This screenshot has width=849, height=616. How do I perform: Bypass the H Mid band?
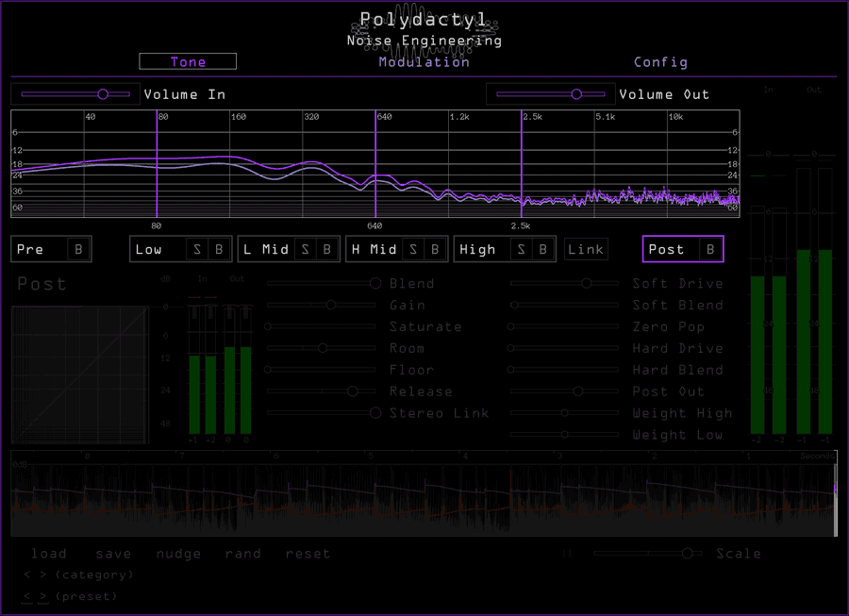[435, 250]
